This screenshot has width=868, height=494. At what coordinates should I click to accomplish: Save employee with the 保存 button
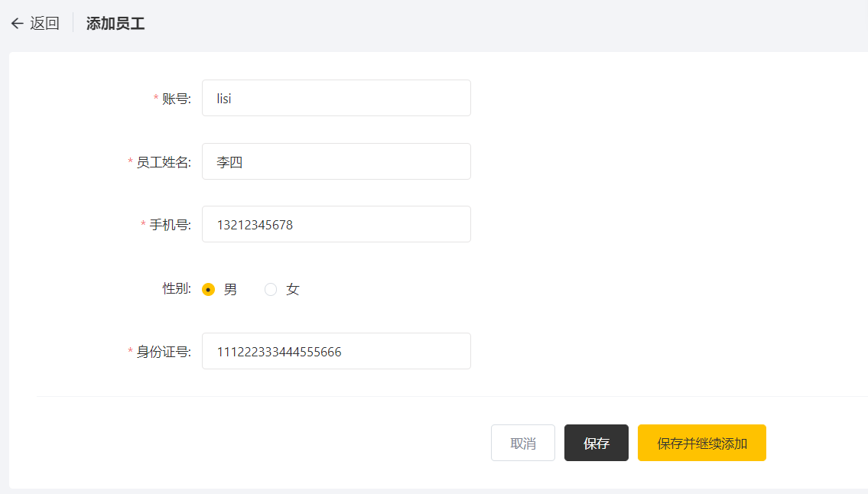(597, 443)
